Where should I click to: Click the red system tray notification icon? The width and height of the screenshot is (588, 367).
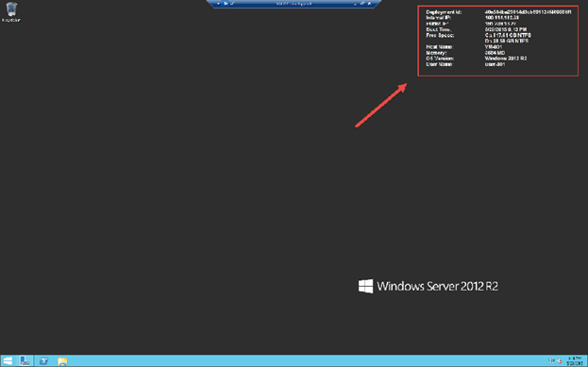559,361
